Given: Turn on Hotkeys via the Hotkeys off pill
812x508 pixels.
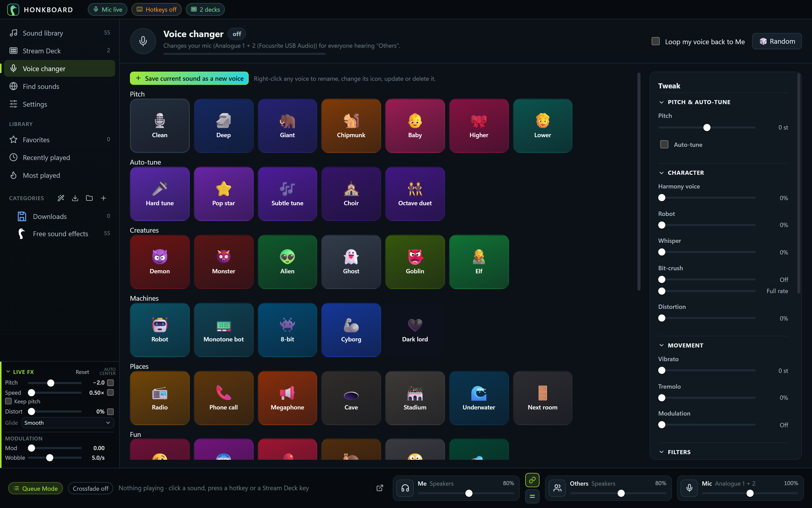Looking at the screenshot, I should [x=156, y=9].
